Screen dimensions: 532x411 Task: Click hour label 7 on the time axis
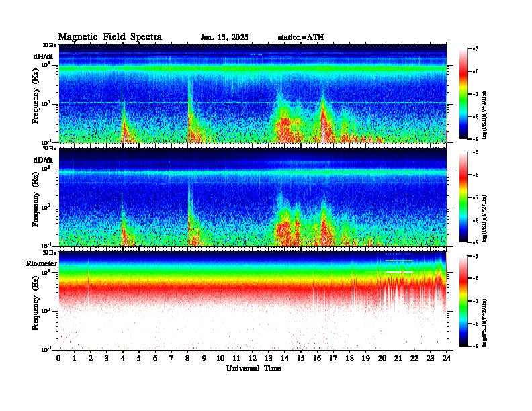click(171, 358)
